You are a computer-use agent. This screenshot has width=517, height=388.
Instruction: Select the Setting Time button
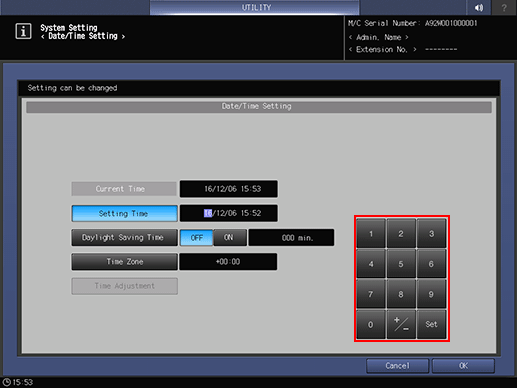(x=124, y=213)
